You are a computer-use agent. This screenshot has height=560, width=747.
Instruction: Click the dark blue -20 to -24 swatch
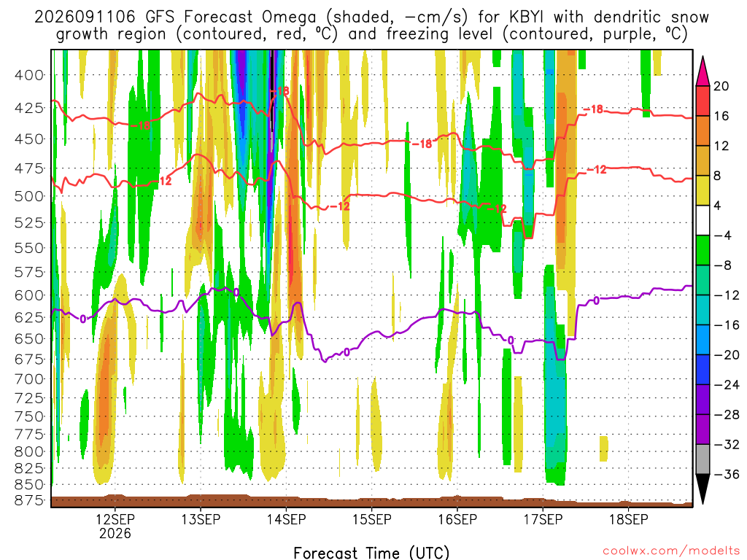coord(703,370)
